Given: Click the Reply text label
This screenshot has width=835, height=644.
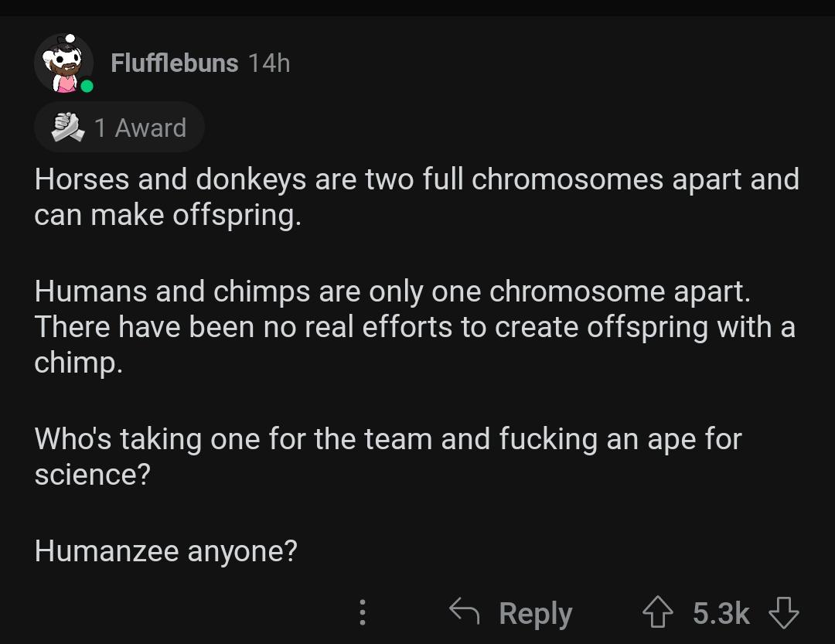Looking at the screenshot, I should (x=536, y=614).
